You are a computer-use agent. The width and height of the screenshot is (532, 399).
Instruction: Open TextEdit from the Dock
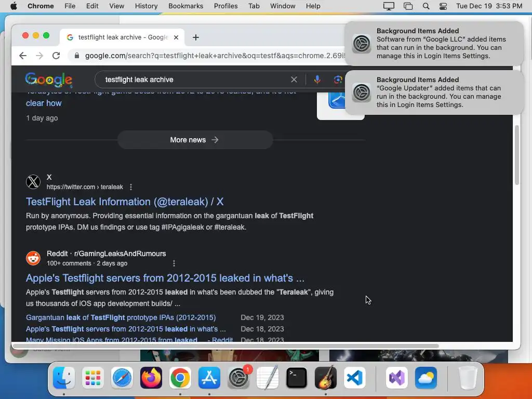coord(268,378)
